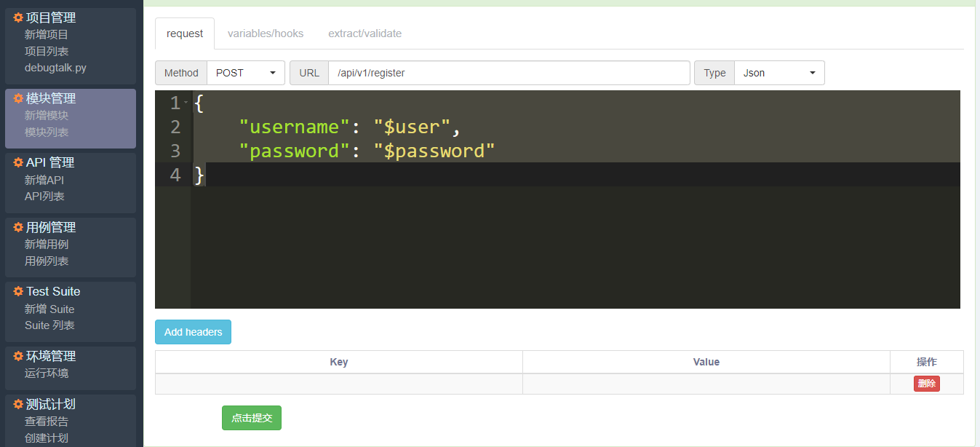Screen dimensions: 980x447
Task: Open 创建计划 in sidebar
Action: coord(47,438)
